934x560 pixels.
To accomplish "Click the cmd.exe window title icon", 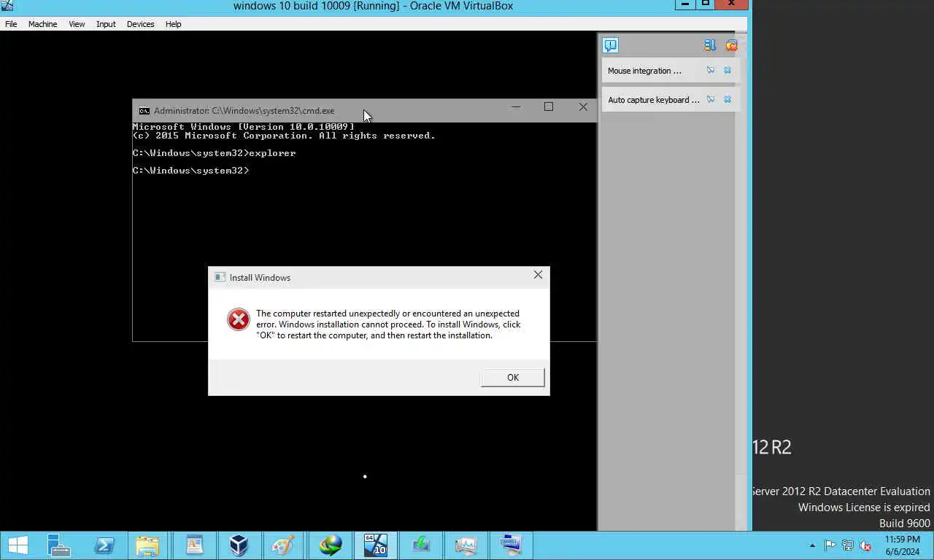I will tap(144, 111).
